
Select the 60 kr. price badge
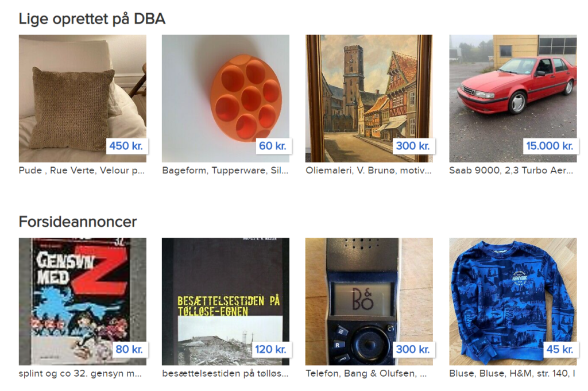pyautogui.click(x=273, y=146)
